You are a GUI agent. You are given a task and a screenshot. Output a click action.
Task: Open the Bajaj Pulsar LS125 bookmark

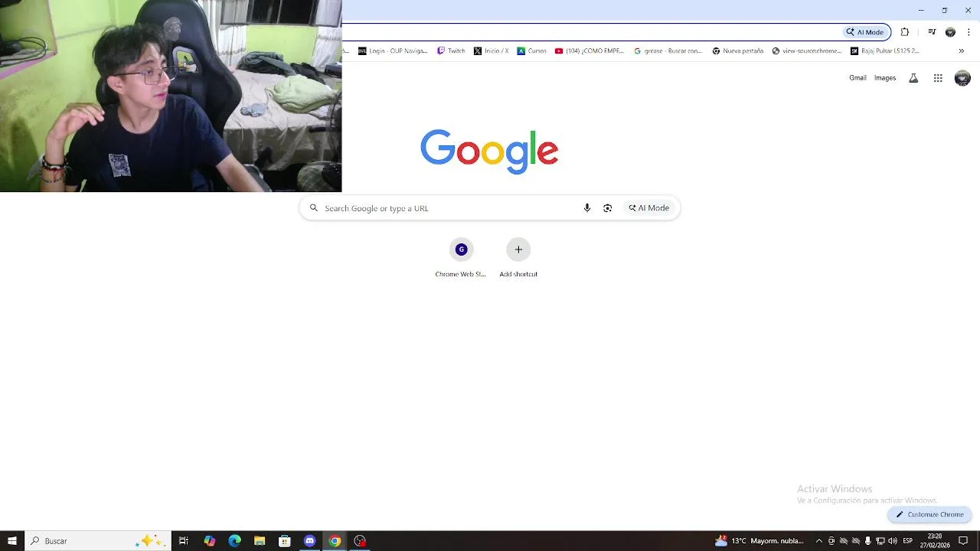click(x=884, y=51)
